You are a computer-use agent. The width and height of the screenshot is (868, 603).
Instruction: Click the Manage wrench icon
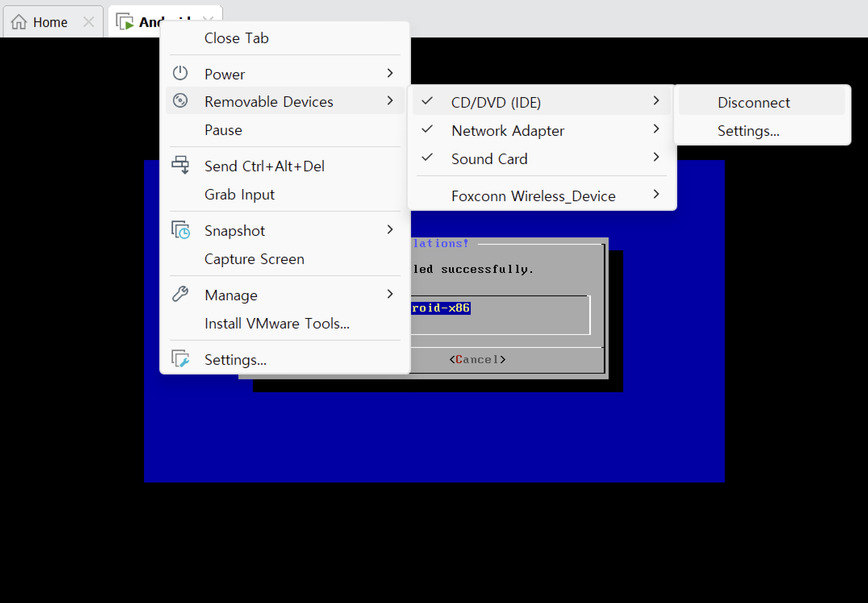[x=180, y=294]
